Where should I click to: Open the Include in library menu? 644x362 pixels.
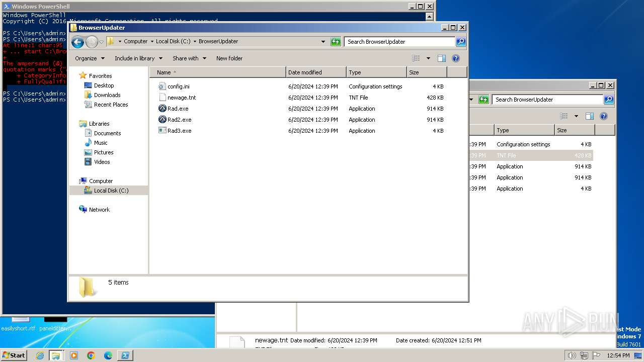point(138,58)
